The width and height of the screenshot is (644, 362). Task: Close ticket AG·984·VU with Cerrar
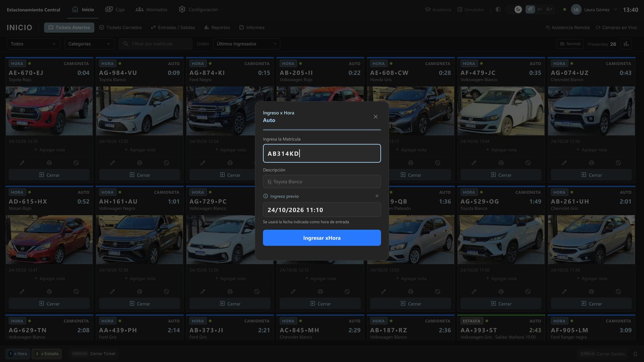coord(139,175)
